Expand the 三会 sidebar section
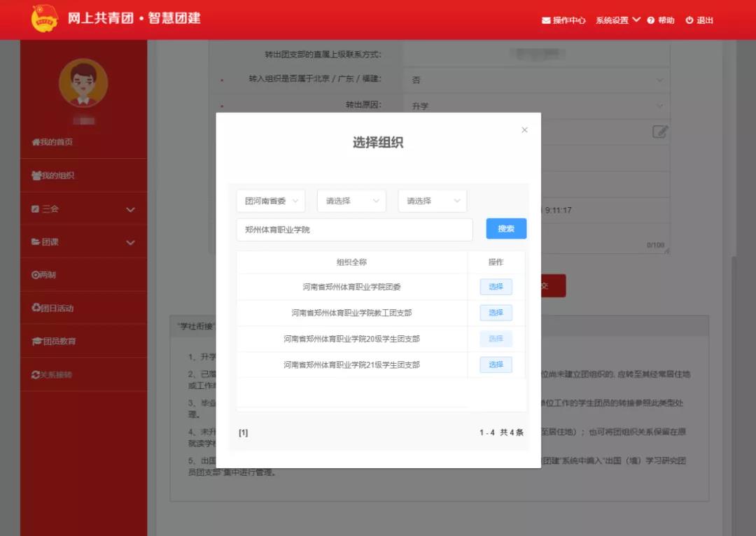Viewport: 756px width, 536px height. click(x=83, y=209)
